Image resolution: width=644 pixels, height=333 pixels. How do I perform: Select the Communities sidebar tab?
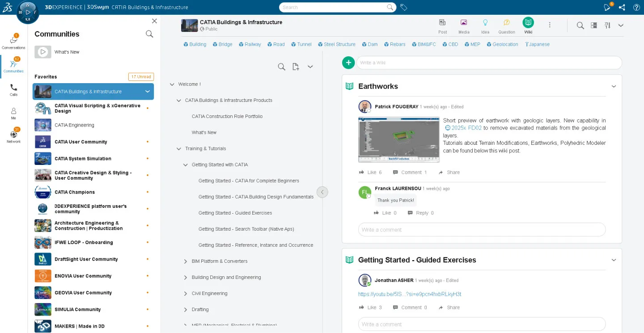[x=13, y=65]
